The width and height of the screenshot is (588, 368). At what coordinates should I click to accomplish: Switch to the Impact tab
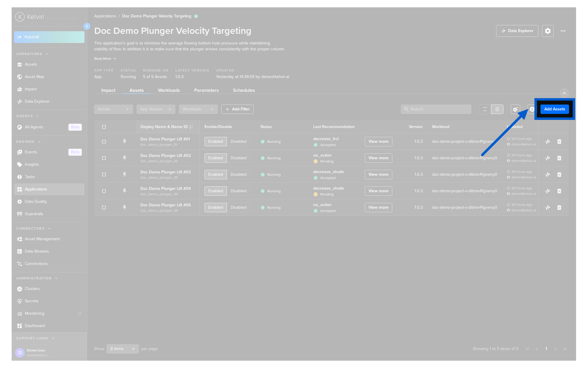point(108,90)
